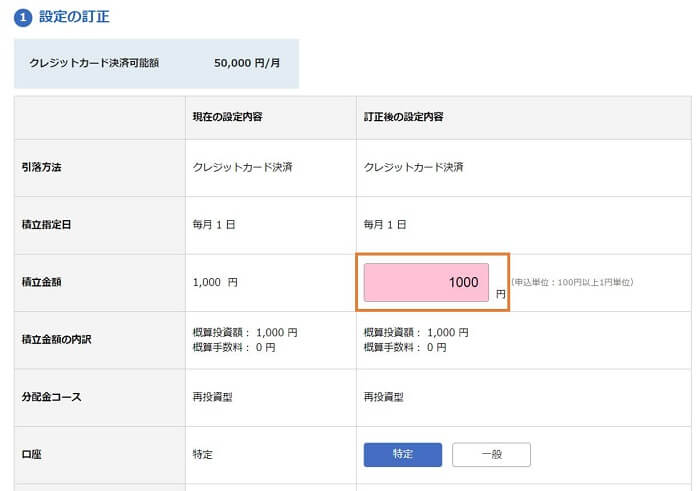Click the 設定の訂正 heading
This screenshot has width=700, height=491.
(74, 17)
